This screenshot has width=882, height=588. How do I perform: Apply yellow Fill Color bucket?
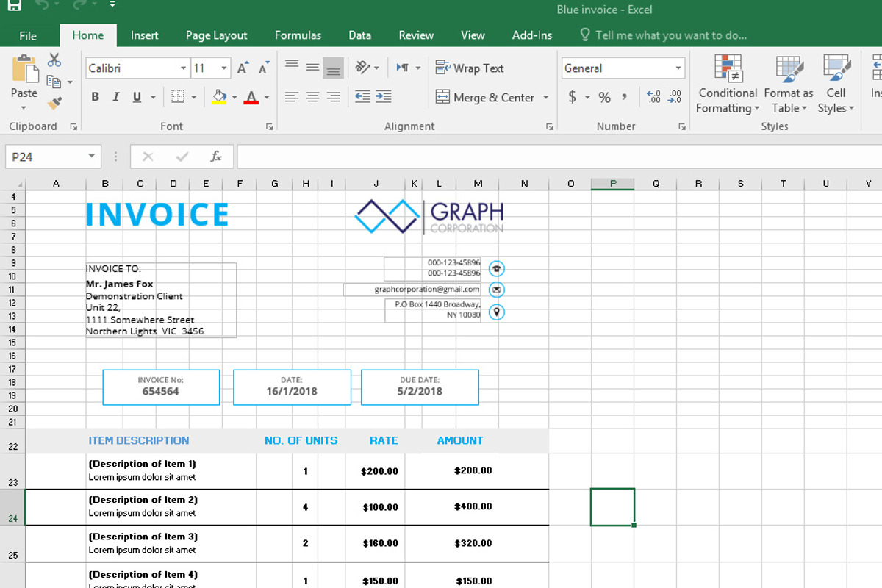[219, 97]
